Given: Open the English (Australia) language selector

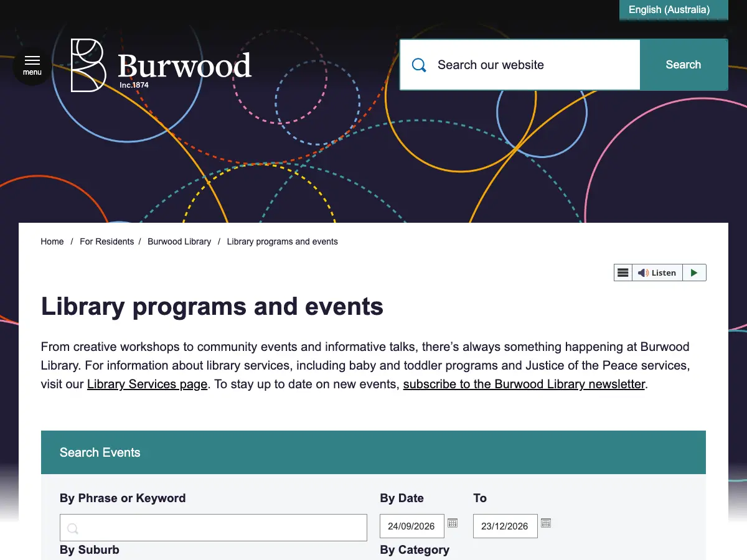Looking at the screenshot, I should [x=674, y=10].
